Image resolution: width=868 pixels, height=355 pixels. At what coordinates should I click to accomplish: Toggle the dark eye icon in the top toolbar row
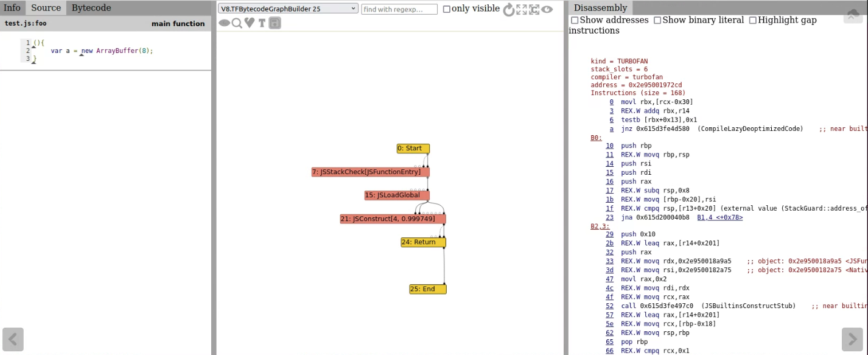click(547, 9)
